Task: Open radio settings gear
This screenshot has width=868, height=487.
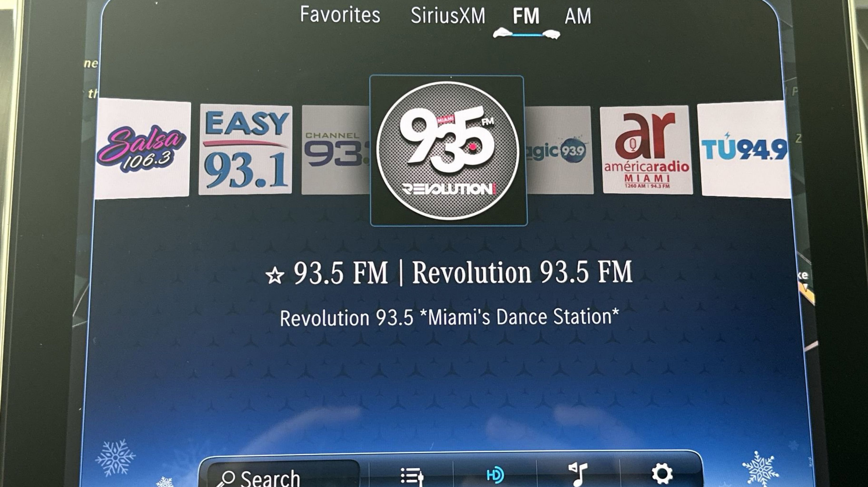Action: click(x=662, y=473)
